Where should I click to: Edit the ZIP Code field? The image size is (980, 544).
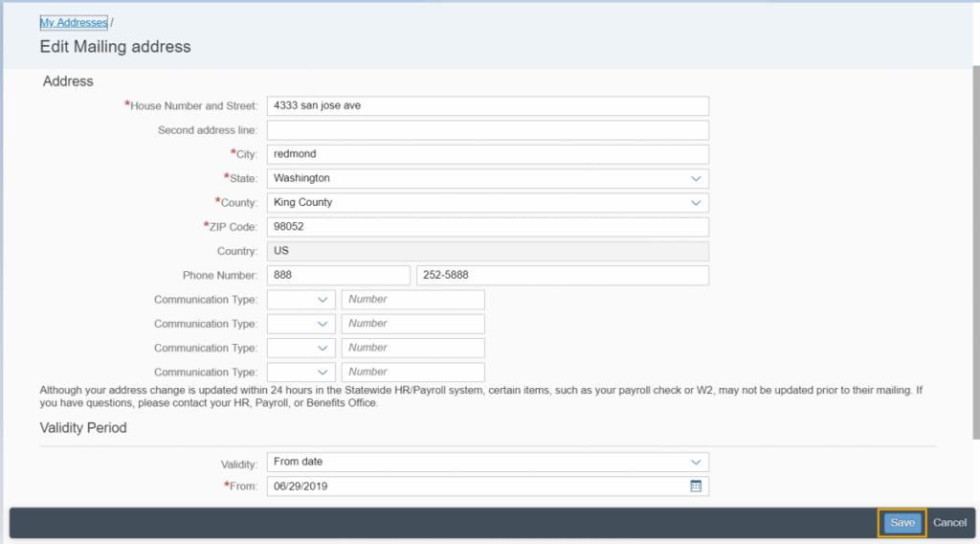(487, 227)
